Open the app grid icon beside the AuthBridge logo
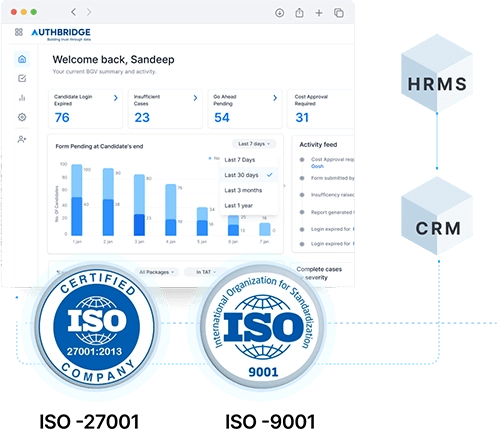This screenshot has width=497, height=429. [x=19, y=32]
